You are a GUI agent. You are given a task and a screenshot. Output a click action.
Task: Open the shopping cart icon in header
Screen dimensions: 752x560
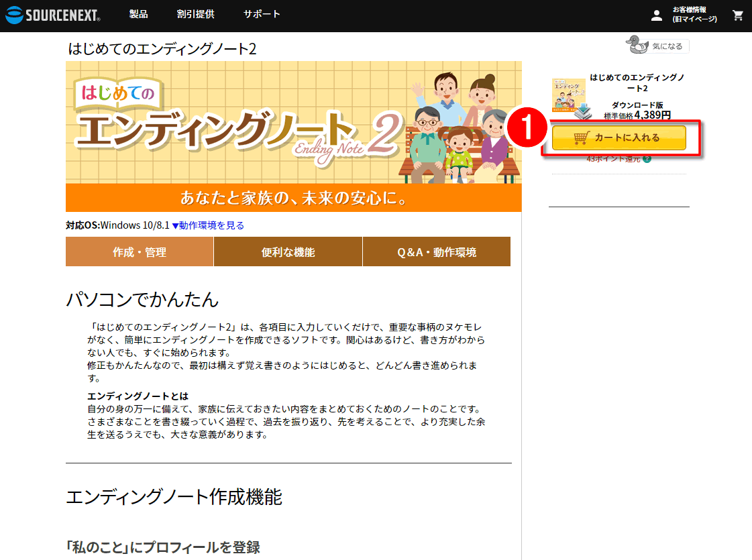pos(738,15)
